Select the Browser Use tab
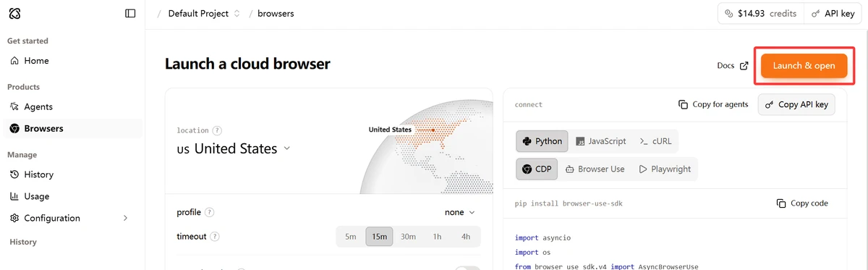This screenshot has width=868, height=270. click(x=595, y=169)
